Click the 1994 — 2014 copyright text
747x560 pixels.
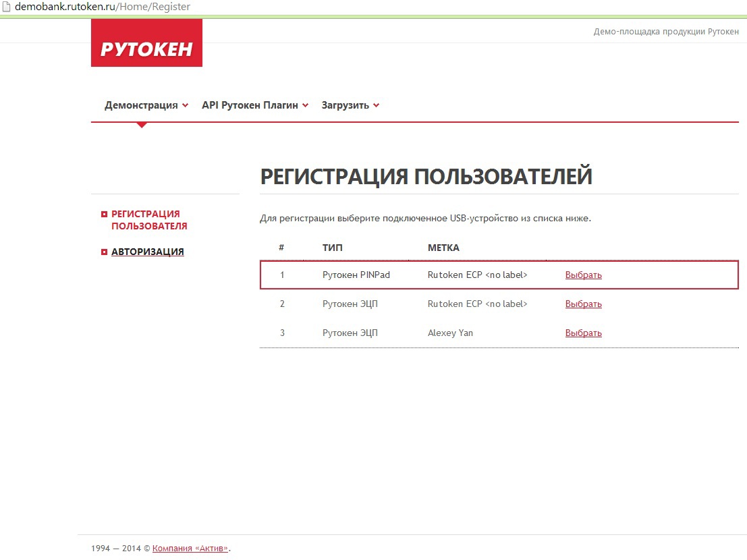(121, 548)
